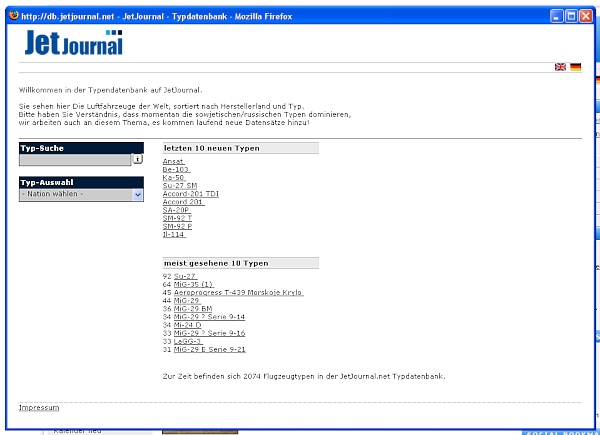Open the Accord 201 link
The width and height of the screenshot is (600, 435).
pyautogui.click(x=183, y=202)
